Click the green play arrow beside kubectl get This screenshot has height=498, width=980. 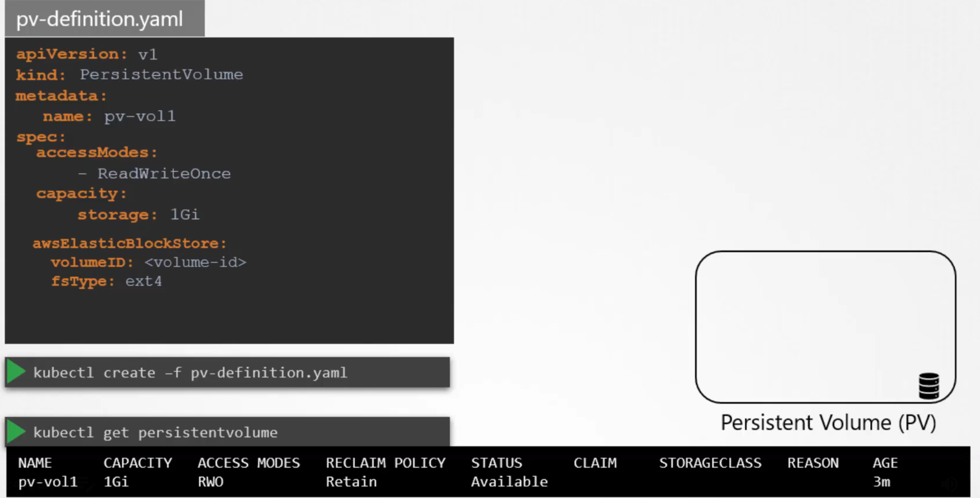pyautogui.click(x=16, y=431)
